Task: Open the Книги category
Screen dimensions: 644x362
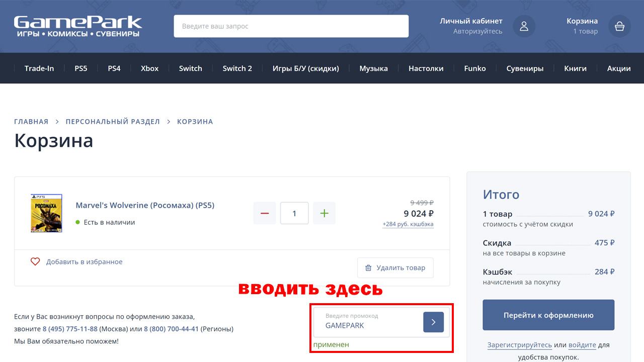Action: (576, 68)
